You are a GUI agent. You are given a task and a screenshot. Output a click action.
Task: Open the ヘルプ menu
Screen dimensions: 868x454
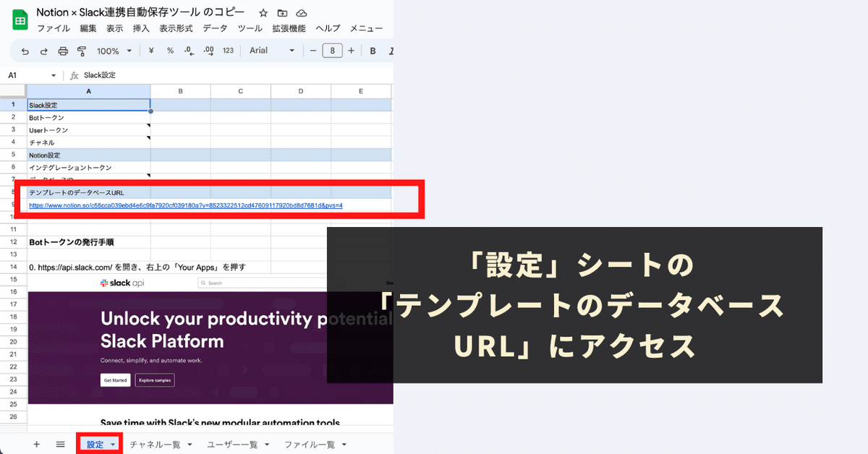tap(328, 28)
